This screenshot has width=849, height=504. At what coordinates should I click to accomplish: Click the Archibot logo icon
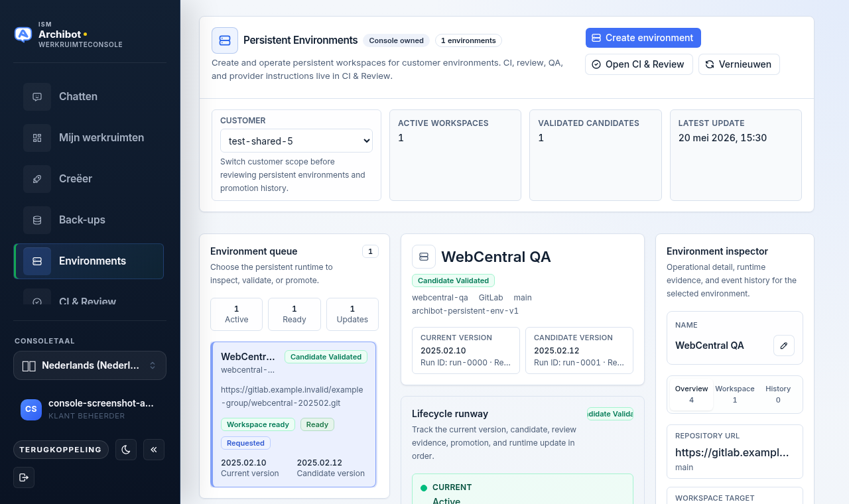(23, 34)
